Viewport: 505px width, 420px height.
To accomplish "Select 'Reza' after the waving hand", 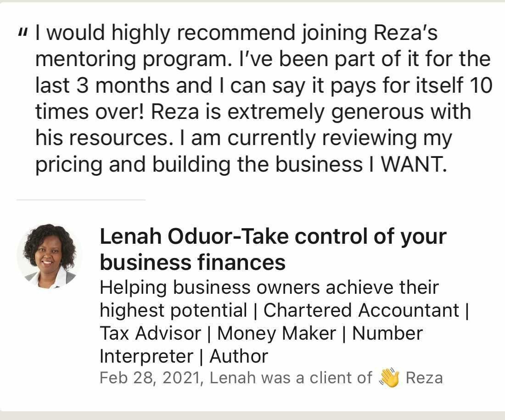I will [424, 378].
